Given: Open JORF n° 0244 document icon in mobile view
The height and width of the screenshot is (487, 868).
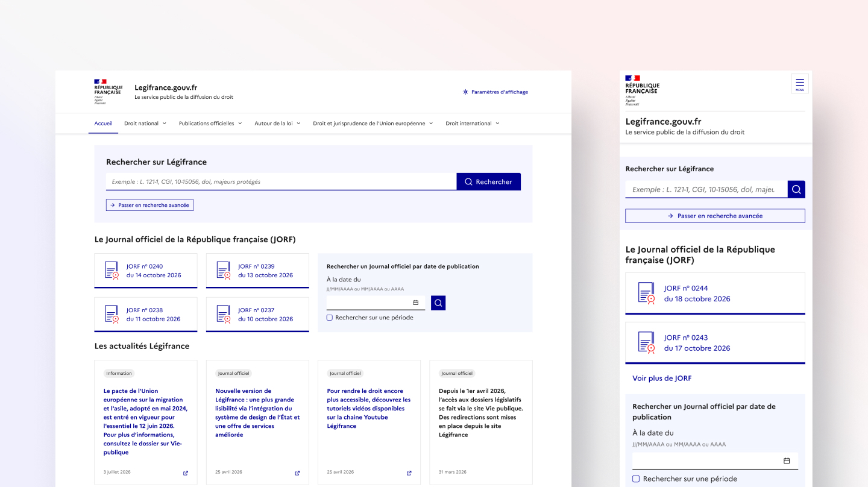Looking at the screenshot, I should 646,293.
